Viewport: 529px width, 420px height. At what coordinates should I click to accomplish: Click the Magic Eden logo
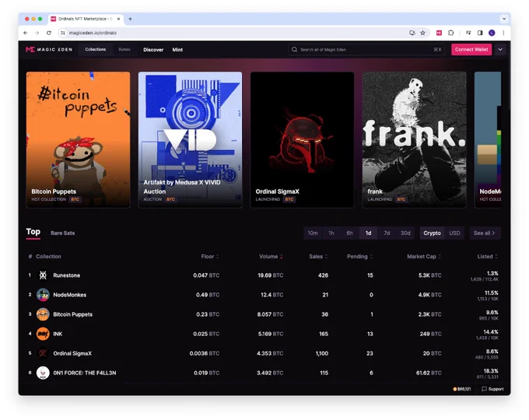(49, 50)
